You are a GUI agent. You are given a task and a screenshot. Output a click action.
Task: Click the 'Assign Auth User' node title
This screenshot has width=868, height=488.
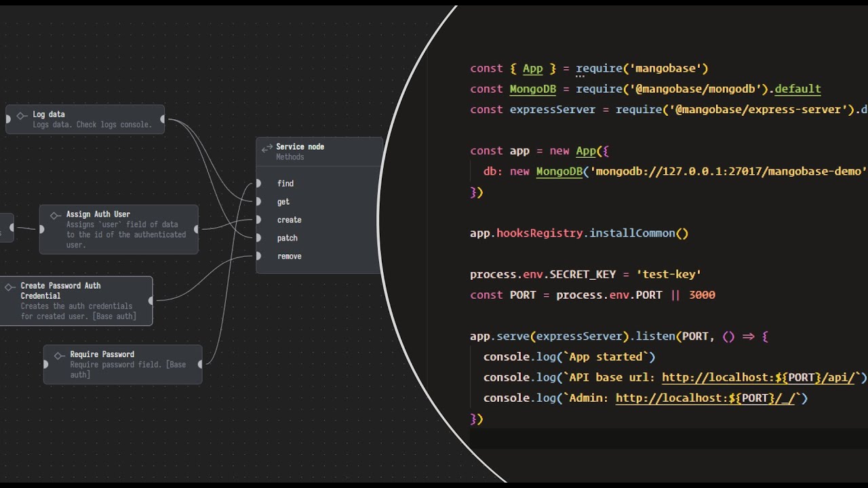click(98, 214)
